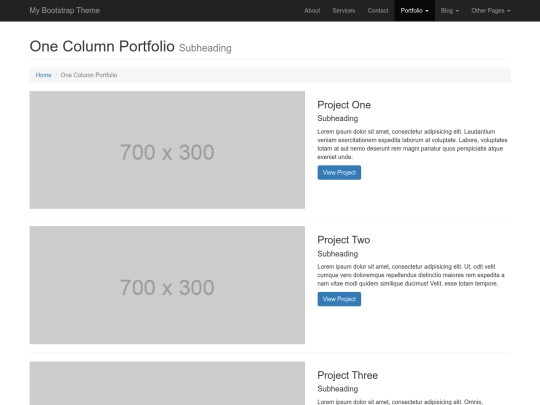Click View Project button for Project One
The image size is (540, 405).
pyautogui.click(x=339, y=173)
